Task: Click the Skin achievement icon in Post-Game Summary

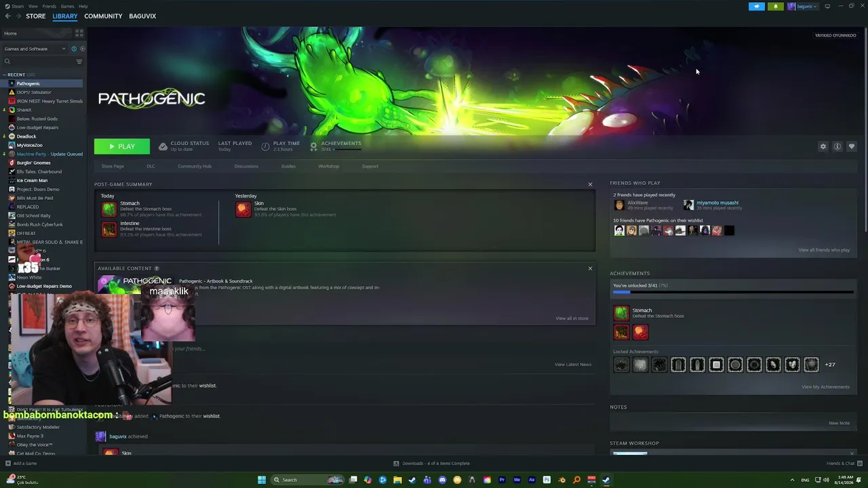Action: coord(243,209)
